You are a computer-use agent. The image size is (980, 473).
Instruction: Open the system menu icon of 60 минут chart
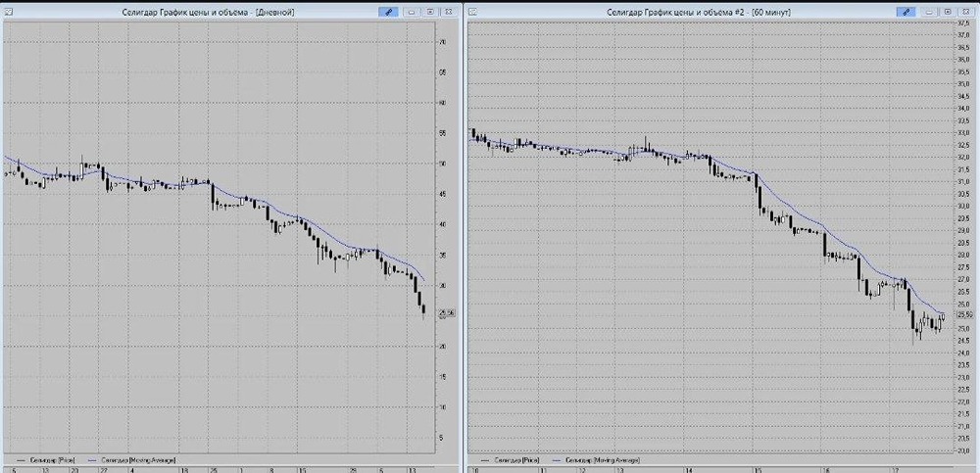click(473, 12)
